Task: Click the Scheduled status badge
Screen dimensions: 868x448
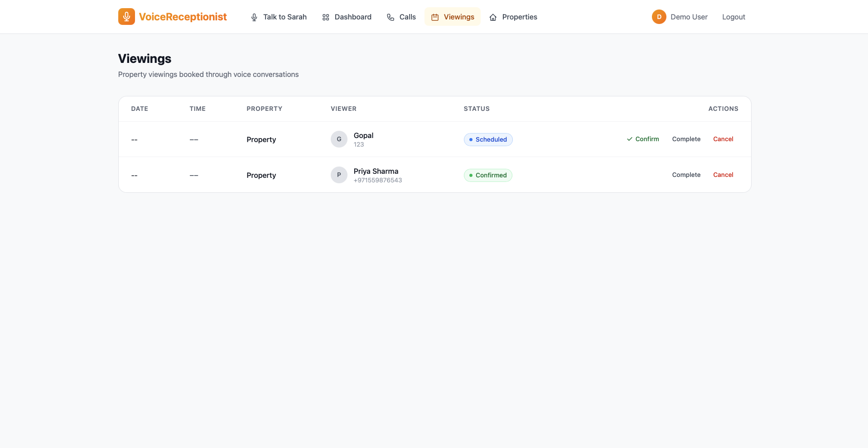Action: click(x=488, y=139)
